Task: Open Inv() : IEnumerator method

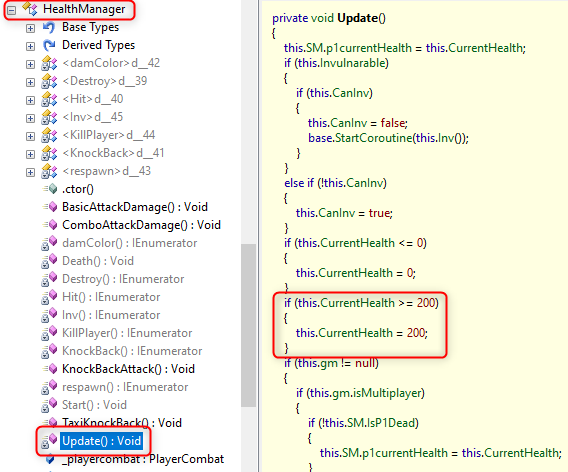Action: click(x=111, y=315)
